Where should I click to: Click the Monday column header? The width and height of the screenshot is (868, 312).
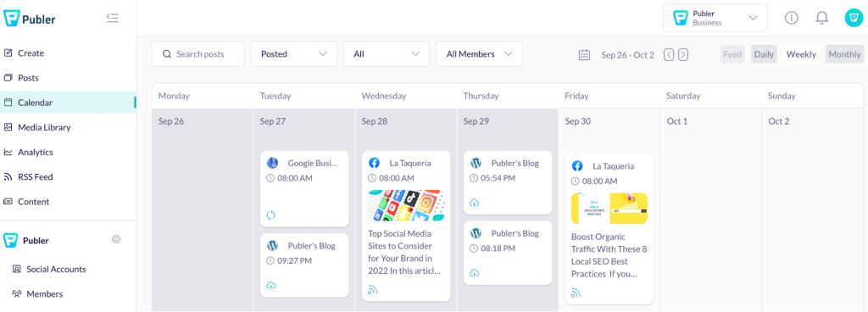pyautogui.click(x=174, y=96)
